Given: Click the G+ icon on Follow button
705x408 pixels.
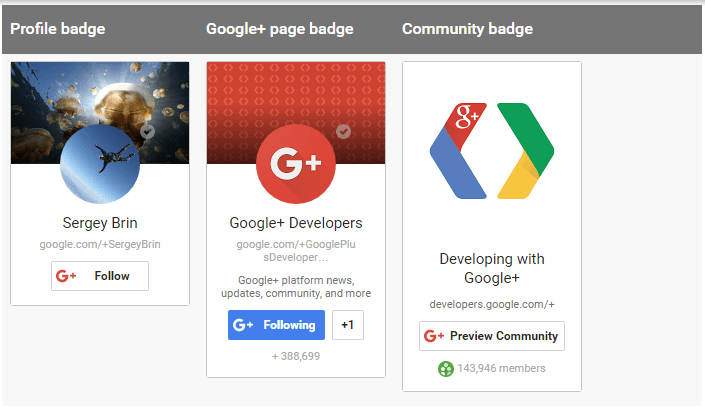Looking at the screenshot, I should click(67, 276).
